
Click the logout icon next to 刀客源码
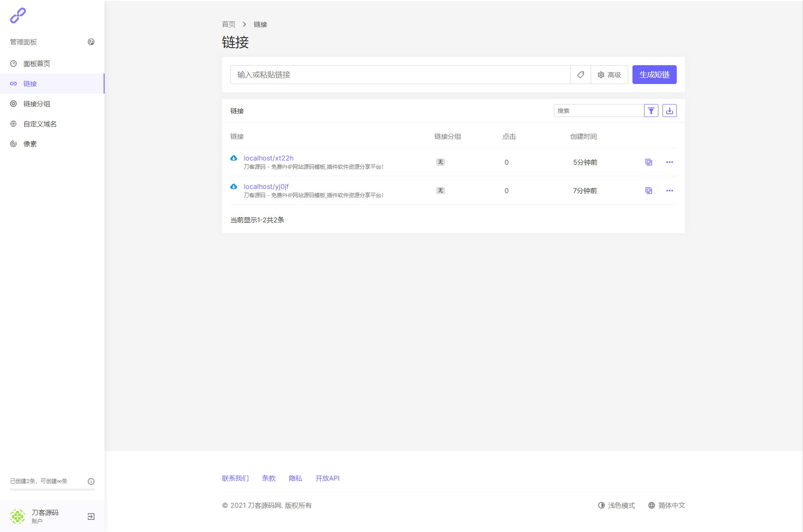pos(91,517)
